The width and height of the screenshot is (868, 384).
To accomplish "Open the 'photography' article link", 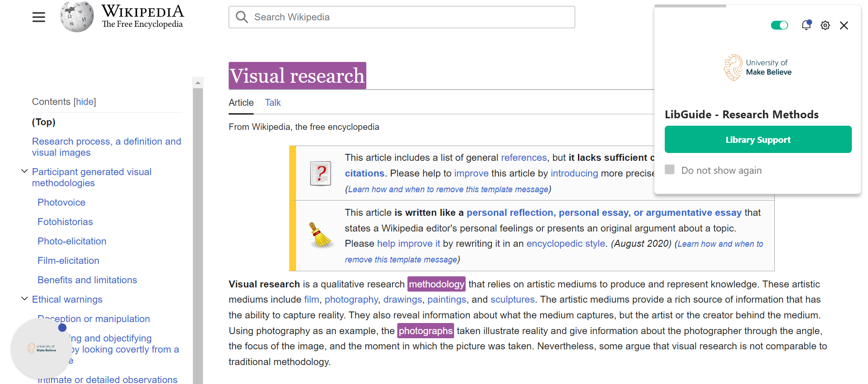I will [x=351, y=299].
